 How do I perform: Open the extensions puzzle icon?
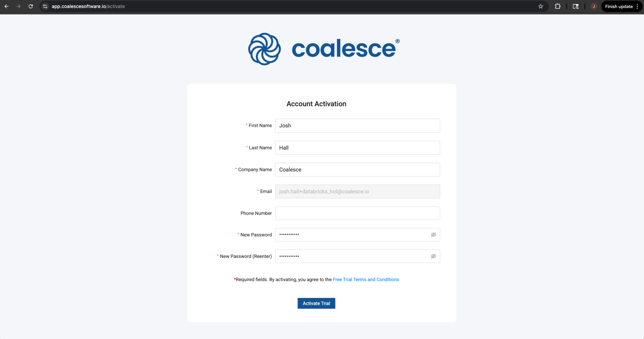pyautogui.click(x=558, y=7)
